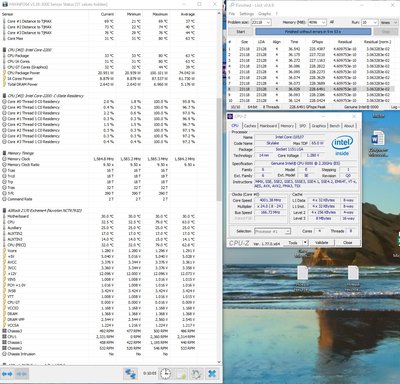Viewport: 400px width, 384px height.
Task: Click the Close button in CPU-Z
Action: coord(348,243)
